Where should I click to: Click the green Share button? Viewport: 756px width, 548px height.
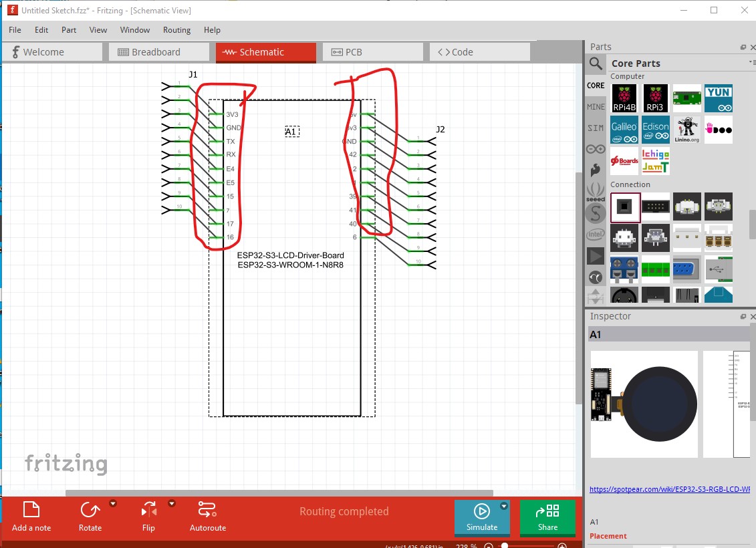click(547, 518)
